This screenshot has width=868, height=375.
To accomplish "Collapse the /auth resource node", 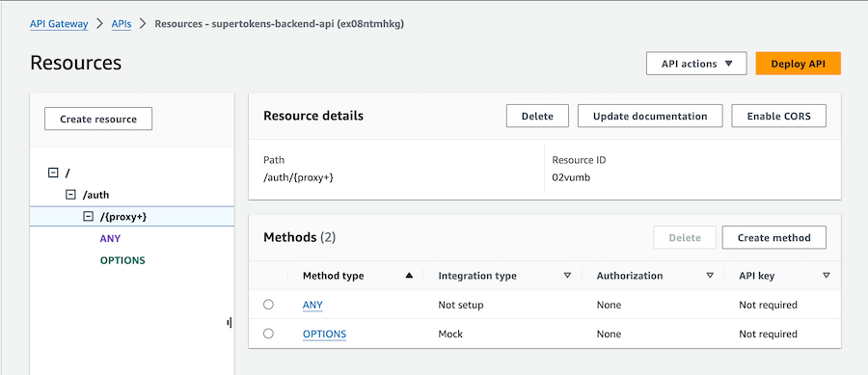I will (70, 195).
